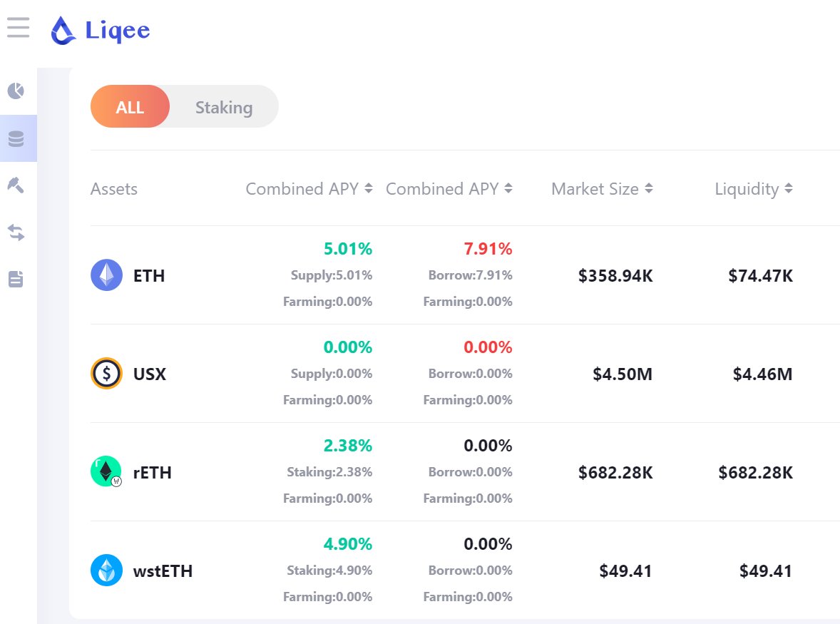Sort by Liquidity column
Image resolution: width=840 pixels, height=624 pixels.
tap(754, 188)
